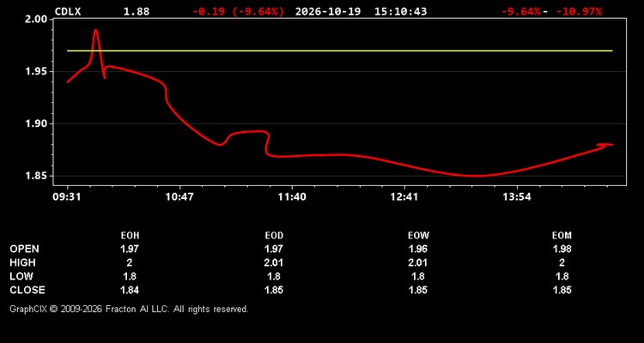Click the 12:41 time axis label

pos(404,197)
